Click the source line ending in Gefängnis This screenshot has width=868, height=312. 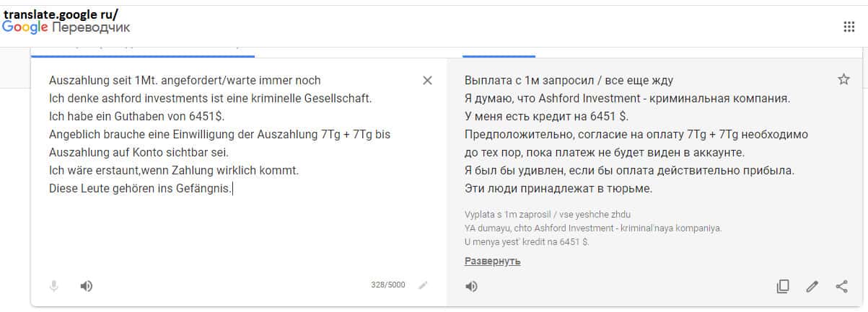pos(141,189)
